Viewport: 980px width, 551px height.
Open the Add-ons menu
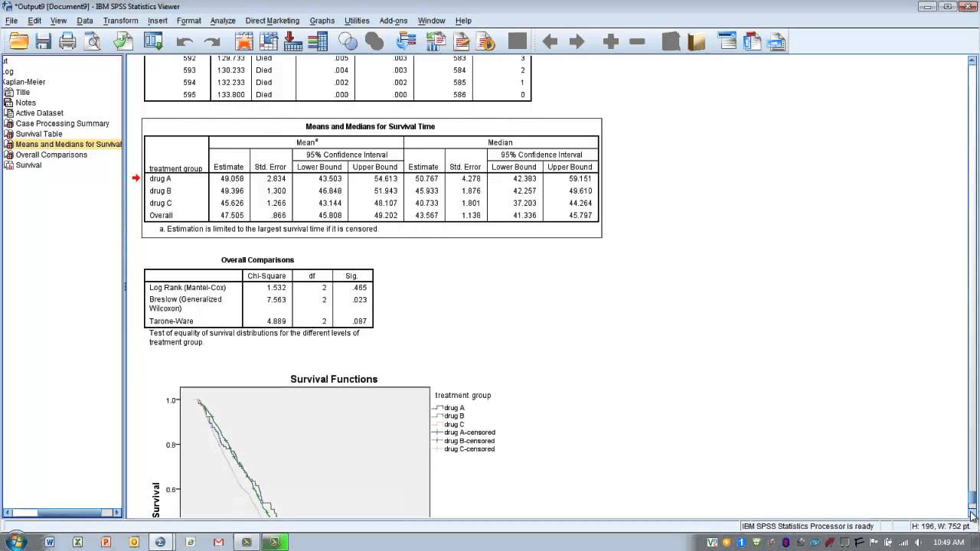[x=394, y=21]
